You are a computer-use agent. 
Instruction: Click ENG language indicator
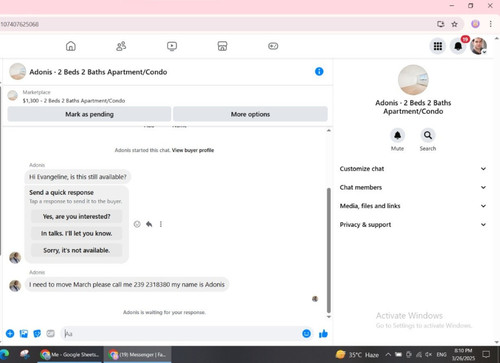coord(441,355)
